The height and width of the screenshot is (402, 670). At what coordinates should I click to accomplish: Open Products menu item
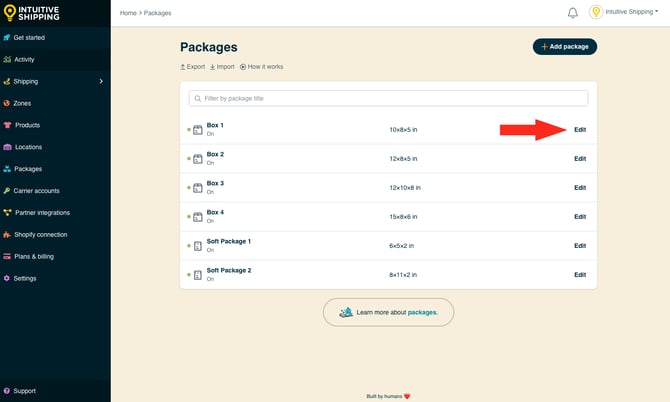[x=27, y=125]
